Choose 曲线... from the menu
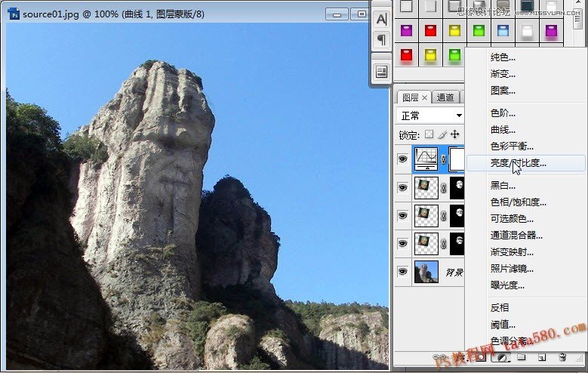The image size is (588, 373). [x=503, y=130]
